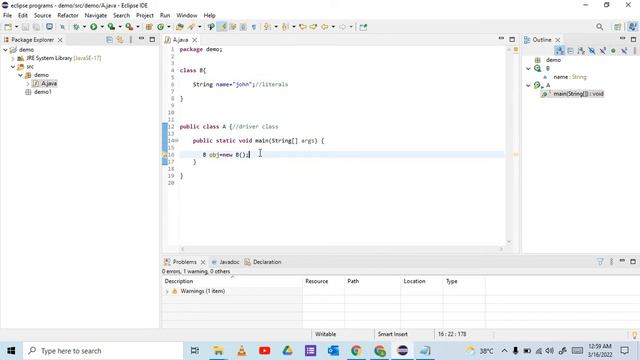This screenshot has height=360, width=640.
Task: Click Collapse All in Outline toolbar
Action: point(570,51)
